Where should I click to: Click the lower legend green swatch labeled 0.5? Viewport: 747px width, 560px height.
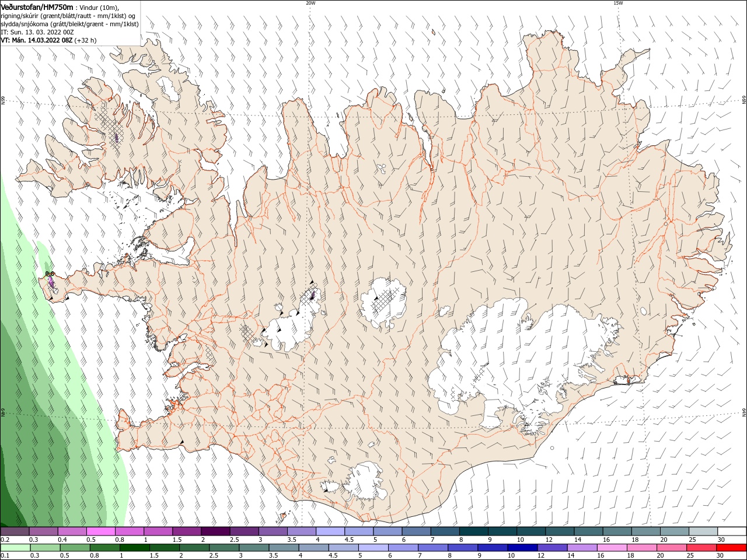[x=75, y=548]
